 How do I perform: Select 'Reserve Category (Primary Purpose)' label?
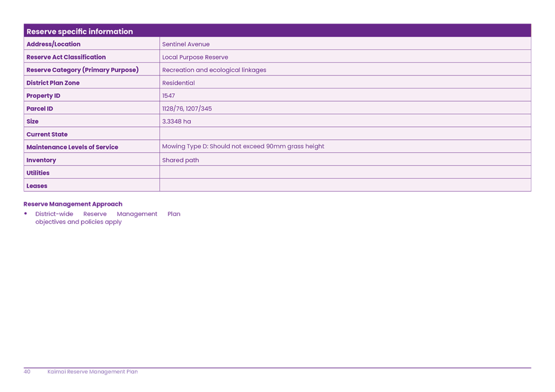(83, 70)
